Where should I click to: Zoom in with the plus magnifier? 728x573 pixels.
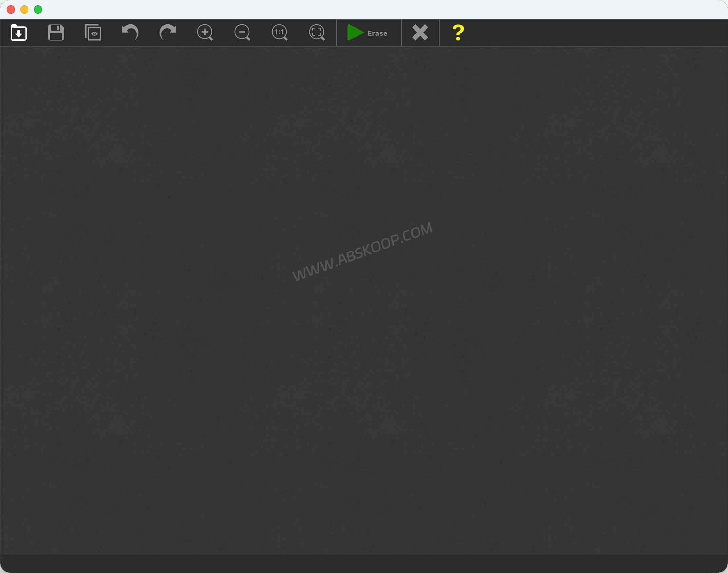pyautogui.click(x=205, y=33)
